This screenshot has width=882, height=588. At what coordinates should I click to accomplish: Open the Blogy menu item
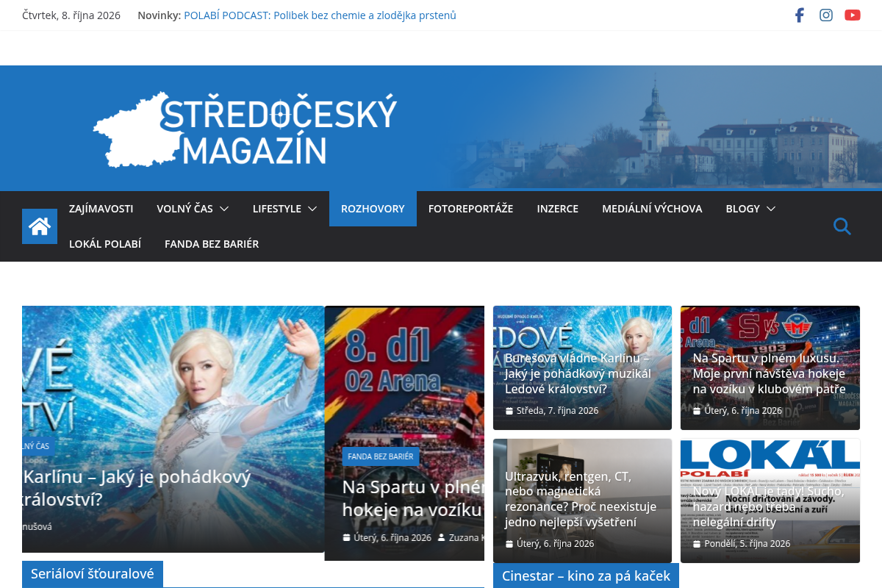click(x=742, y=209)
